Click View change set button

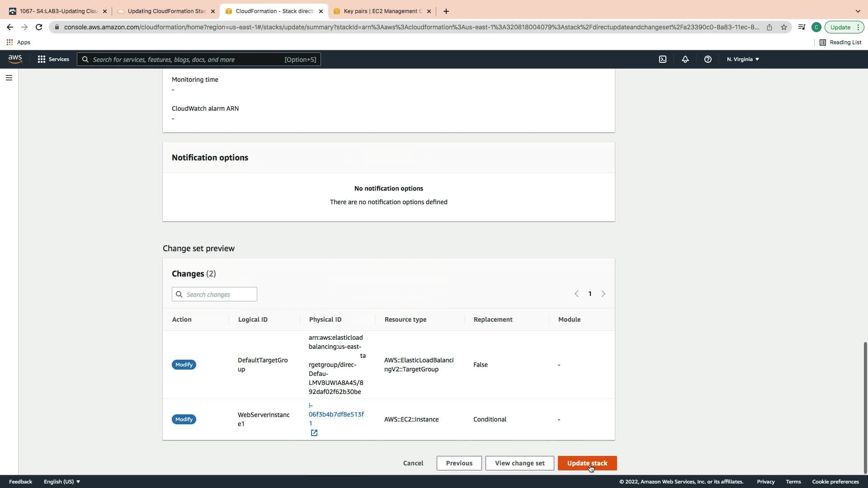click(x=519, y=463)
